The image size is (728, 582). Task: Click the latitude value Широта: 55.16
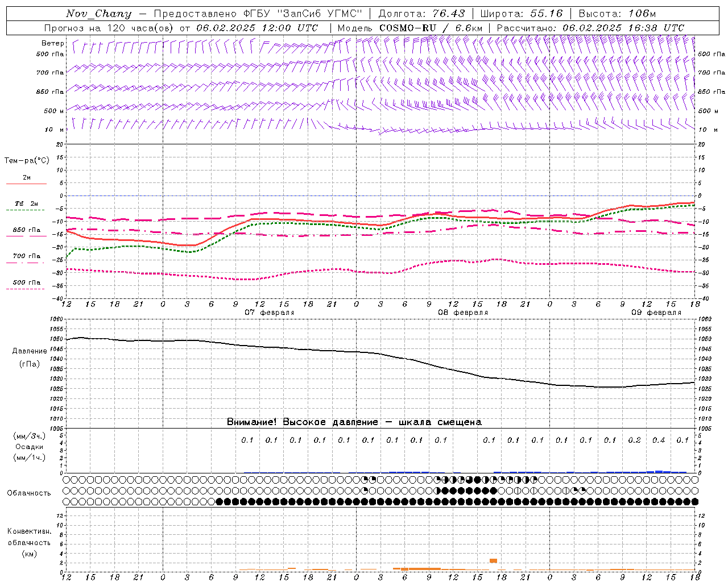[522, 14]
